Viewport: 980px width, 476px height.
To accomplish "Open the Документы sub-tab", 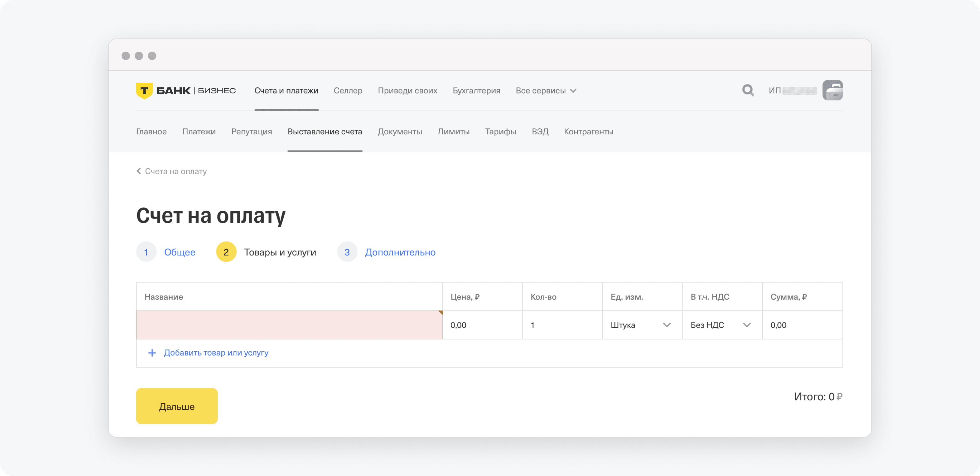I will pyautogui.click(x=399, y=131).
